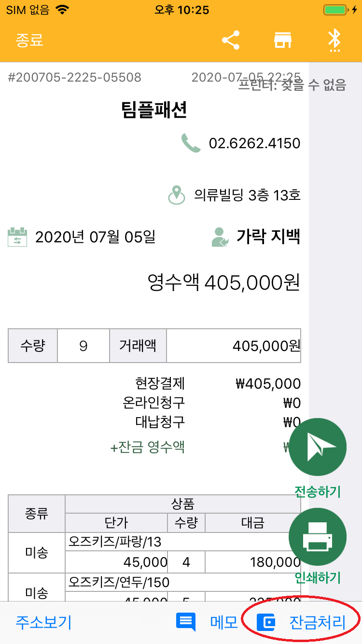Tap the blue memo chat icon
The image size is (362, 644).
pos(186,622)
